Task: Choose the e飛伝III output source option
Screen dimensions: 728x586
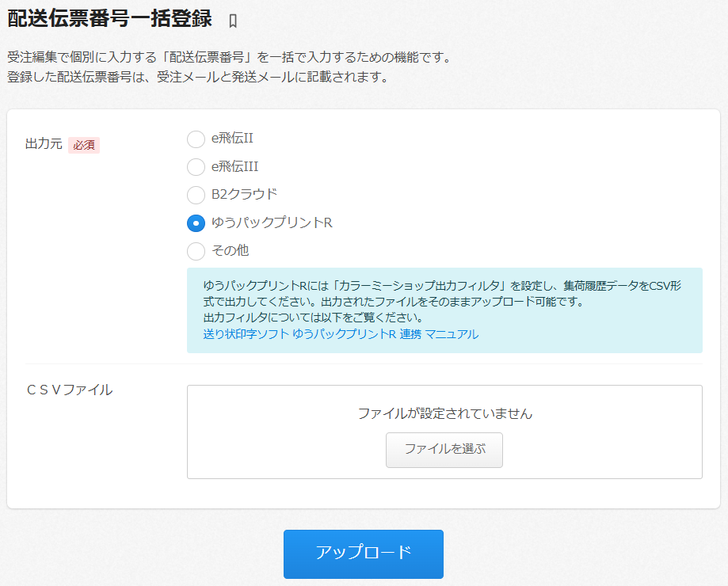Action: point(196,167)
